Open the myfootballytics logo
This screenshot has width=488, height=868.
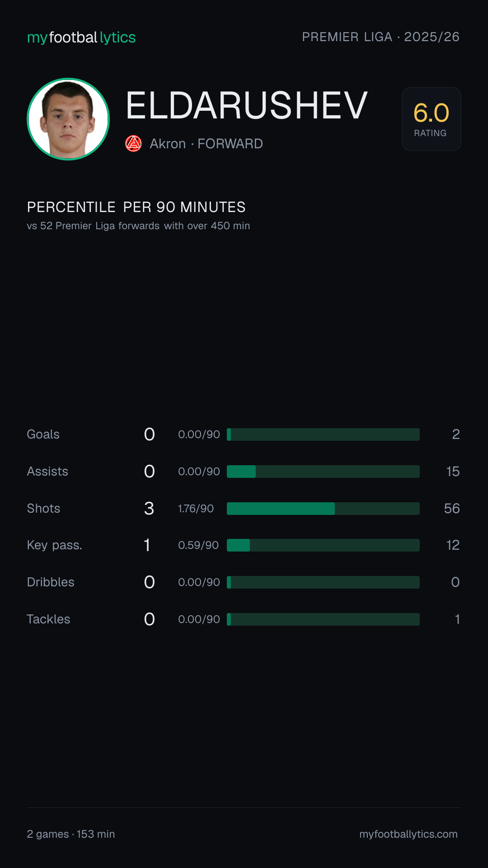pos(81,38)
